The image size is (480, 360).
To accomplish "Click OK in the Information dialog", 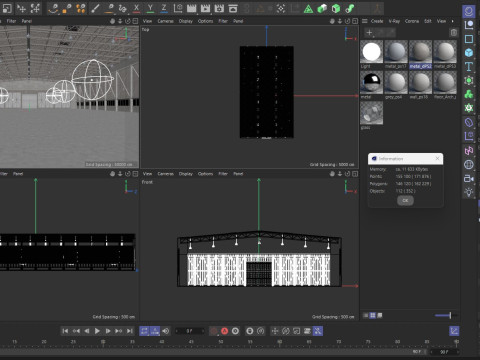I will click(x=405, y=200).
